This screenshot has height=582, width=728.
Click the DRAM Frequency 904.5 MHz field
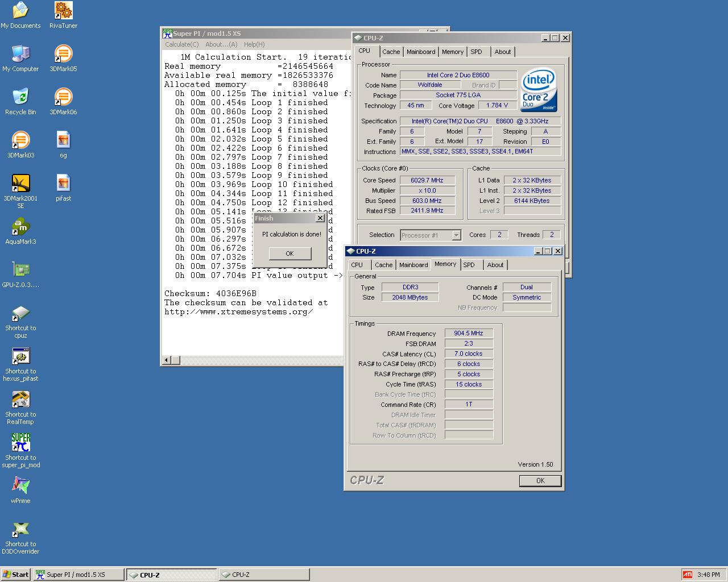tap(469, 333)
